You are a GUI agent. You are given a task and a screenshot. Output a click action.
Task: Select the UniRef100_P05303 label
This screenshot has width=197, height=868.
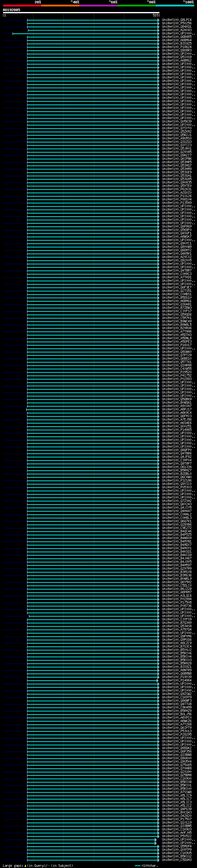click(x=177, y=487)
